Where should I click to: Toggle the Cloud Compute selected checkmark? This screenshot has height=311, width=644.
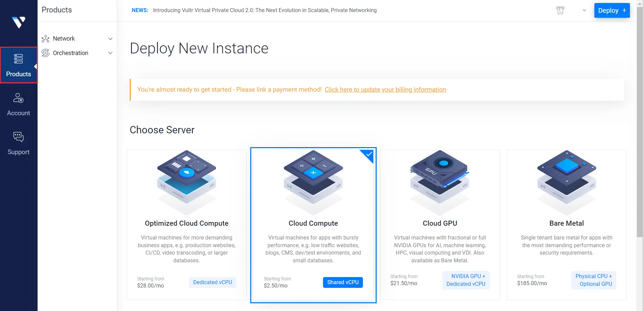pyautogui.click(x=368, y=154)
